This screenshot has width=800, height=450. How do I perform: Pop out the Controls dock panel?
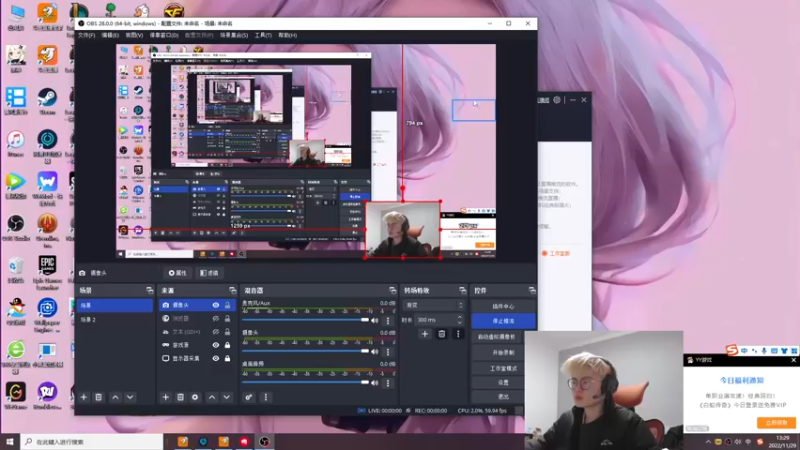(532, 290)
